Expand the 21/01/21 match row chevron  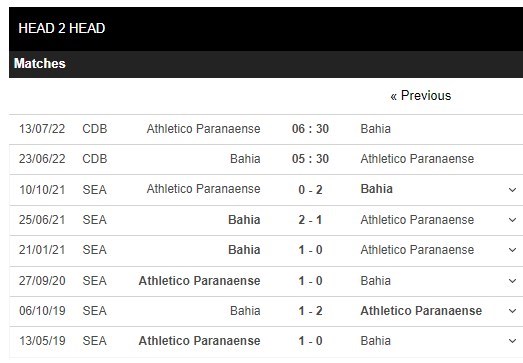[x=512, y=250]
